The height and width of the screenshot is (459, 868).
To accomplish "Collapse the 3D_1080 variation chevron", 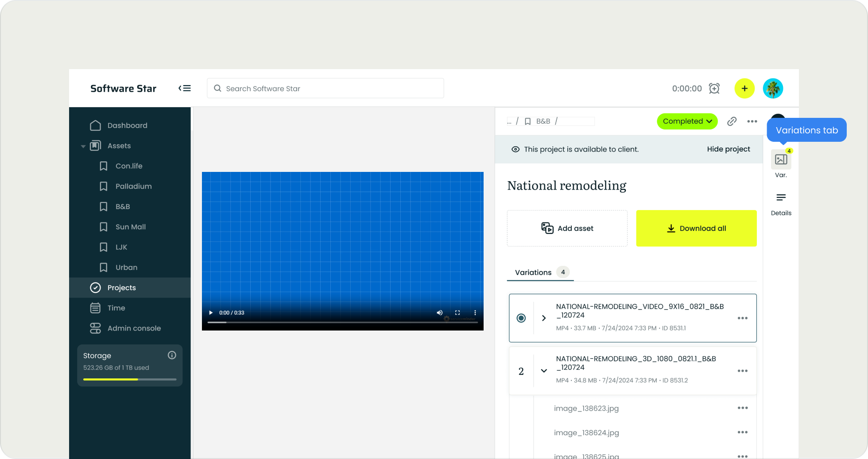I will [x=544, y=371].
